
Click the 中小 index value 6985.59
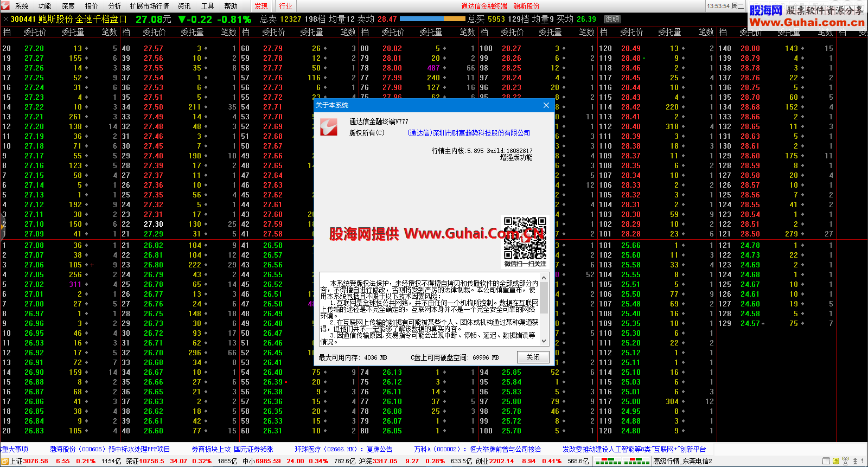point(268,461)
